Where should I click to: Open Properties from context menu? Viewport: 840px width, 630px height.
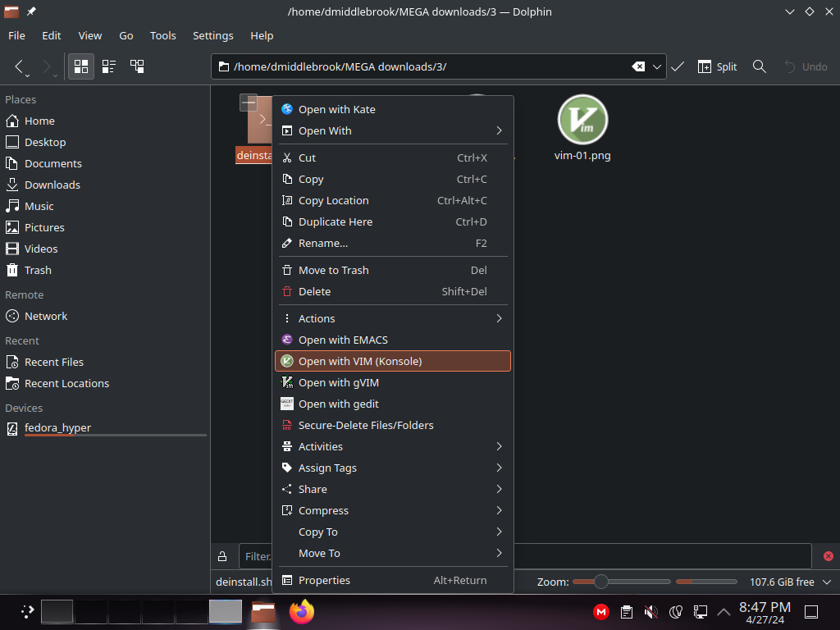[393, 580]
